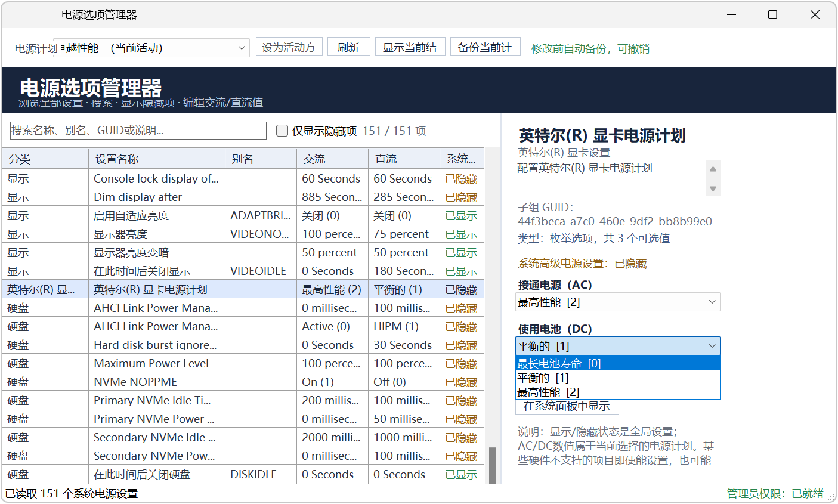
Task: Click the 刷新 refresh button
Action: tap(349, 47)
